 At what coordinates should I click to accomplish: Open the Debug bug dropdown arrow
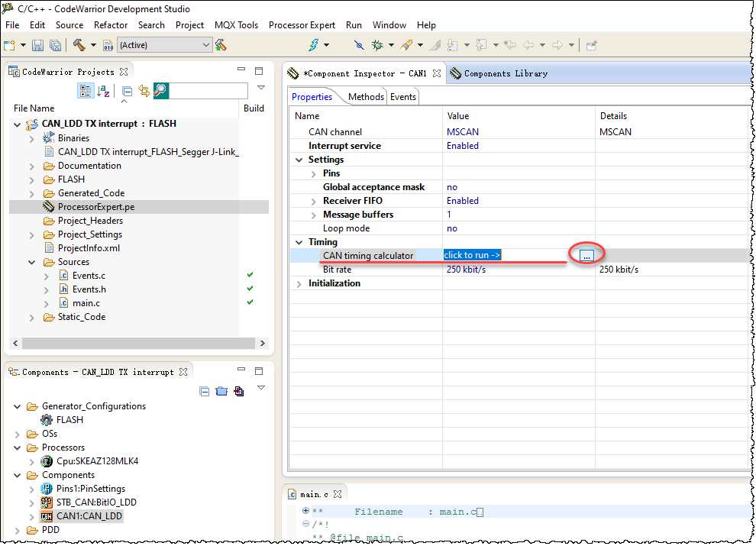391,45
